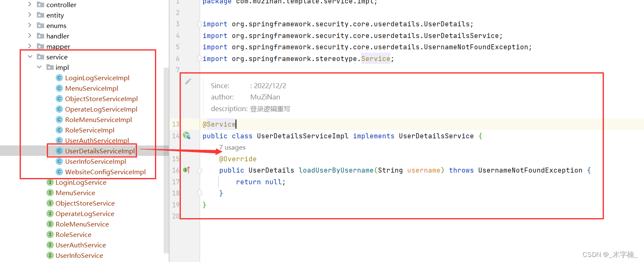Open OperateLogServiceImpl file
Image resolution: width=644 pixels, height=262 pixels.
(x=101, y=109)
